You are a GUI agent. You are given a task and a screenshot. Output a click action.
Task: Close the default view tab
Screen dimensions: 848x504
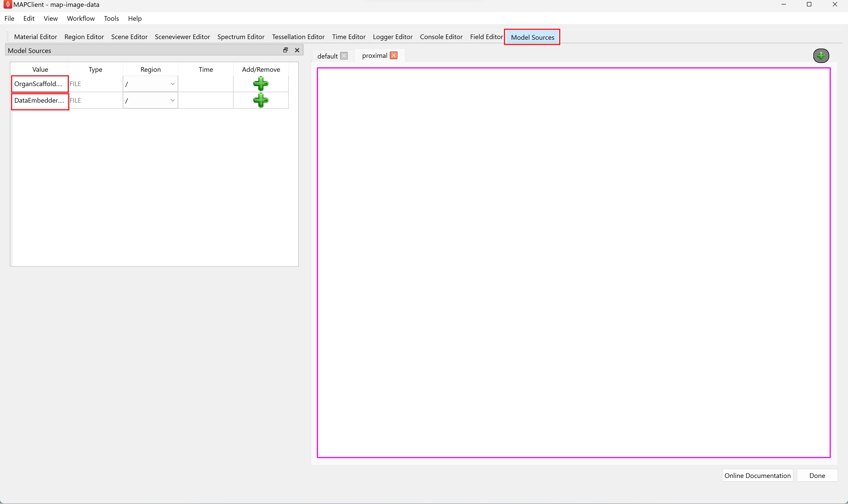pos(344,56)
